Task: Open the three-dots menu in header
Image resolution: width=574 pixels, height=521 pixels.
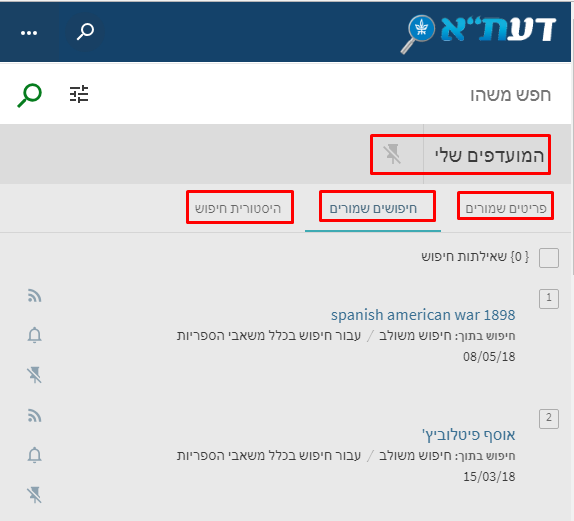Action: pyautogui.click(x=29, y=33)
